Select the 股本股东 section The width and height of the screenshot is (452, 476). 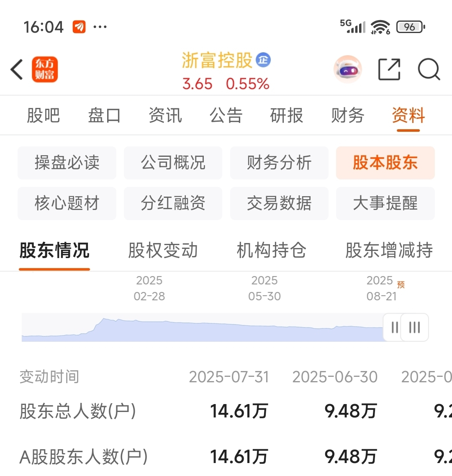(x=385, y=163)
